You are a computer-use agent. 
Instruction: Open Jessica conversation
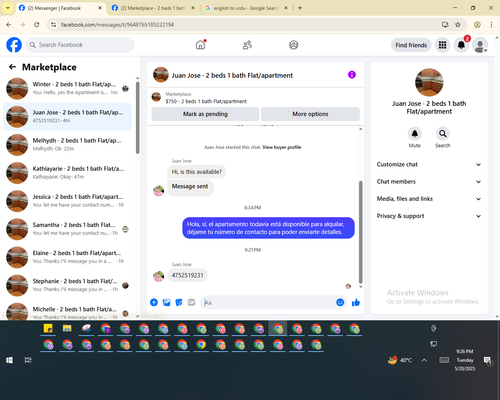click(67, 201)
